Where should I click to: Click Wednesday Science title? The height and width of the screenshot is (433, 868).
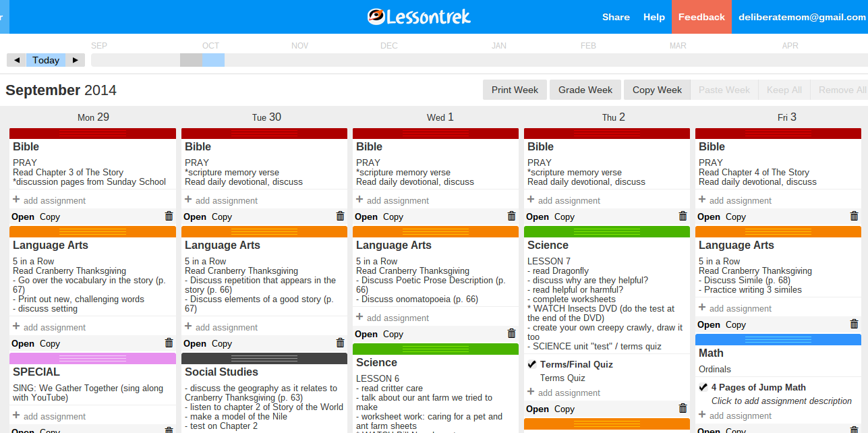[x=376, y=362]
